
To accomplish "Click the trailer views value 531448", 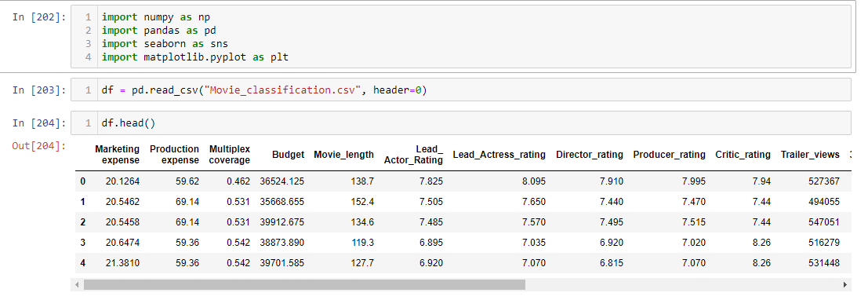I will (824, 263).
